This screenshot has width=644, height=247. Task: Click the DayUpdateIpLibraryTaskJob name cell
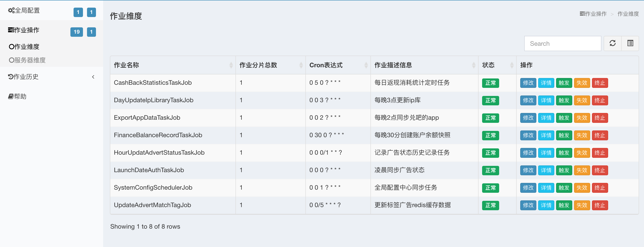tap(173, 100)
